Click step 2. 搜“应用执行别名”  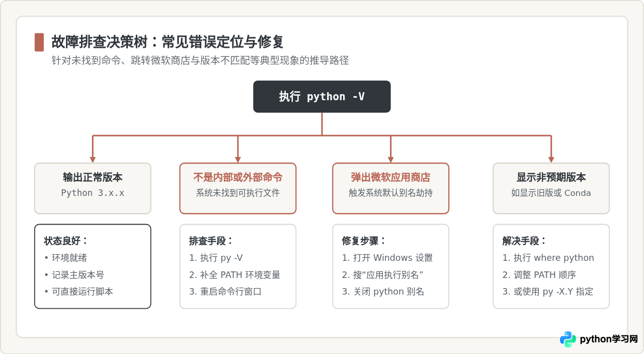[383, 275]
